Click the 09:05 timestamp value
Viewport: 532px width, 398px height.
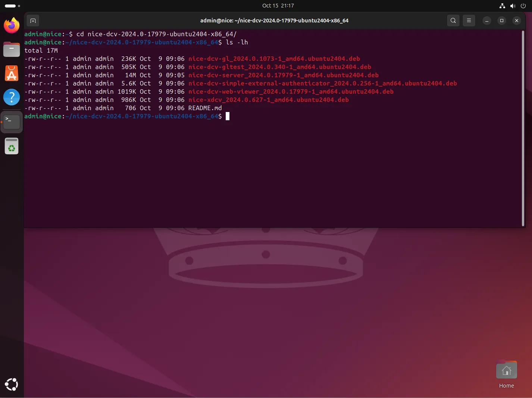click(x=175, y=75)
